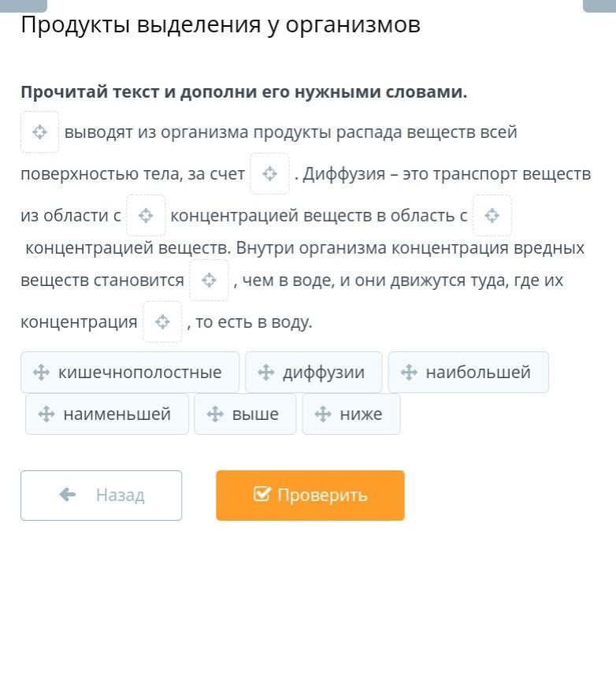
Task: Select the word chip 'выше'
Action: tap(245, 414)
